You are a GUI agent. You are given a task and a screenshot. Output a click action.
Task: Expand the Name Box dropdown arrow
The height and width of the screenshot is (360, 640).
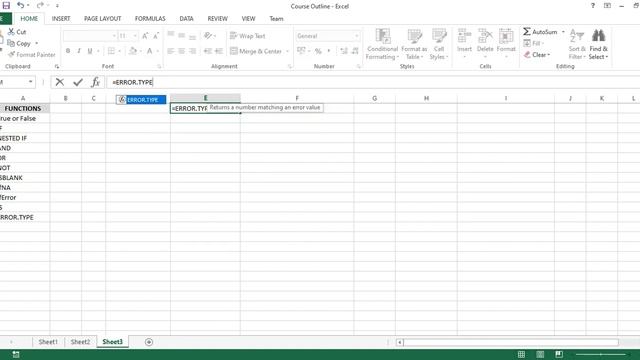click(x=31, y=82)
